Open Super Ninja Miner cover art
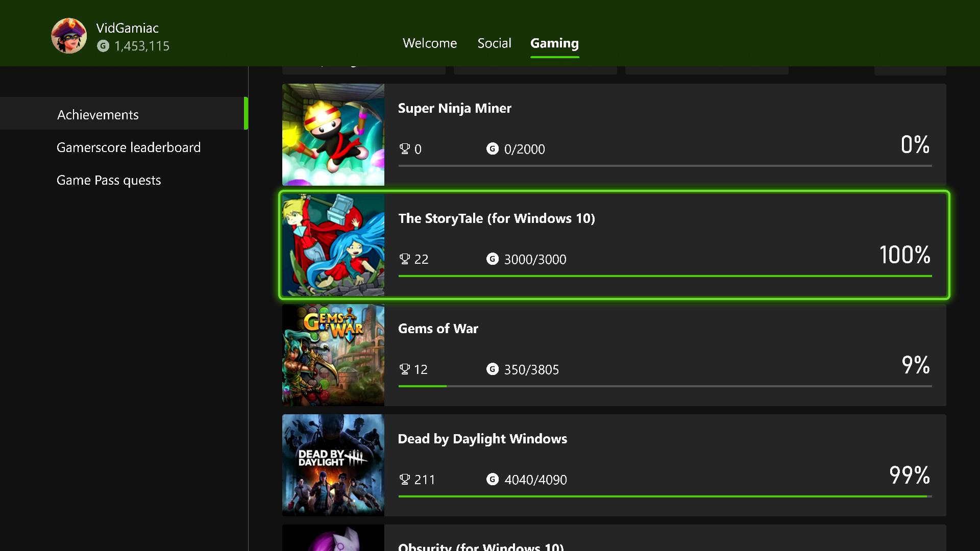Image resolution: width=980 pixels, height=551 pixels. [x=333, y=135]
